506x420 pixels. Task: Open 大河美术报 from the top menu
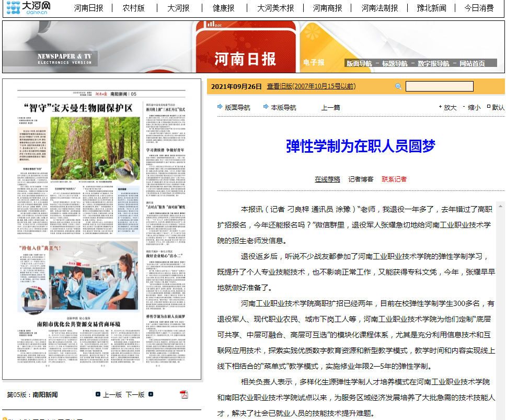pyautogui.click(x=275, y=8)
